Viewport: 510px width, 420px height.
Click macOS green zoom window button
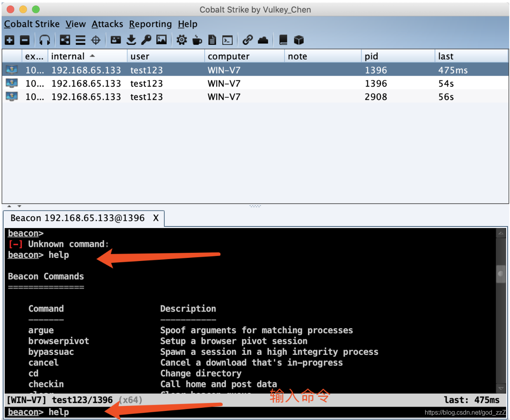[x=36, y=9]
